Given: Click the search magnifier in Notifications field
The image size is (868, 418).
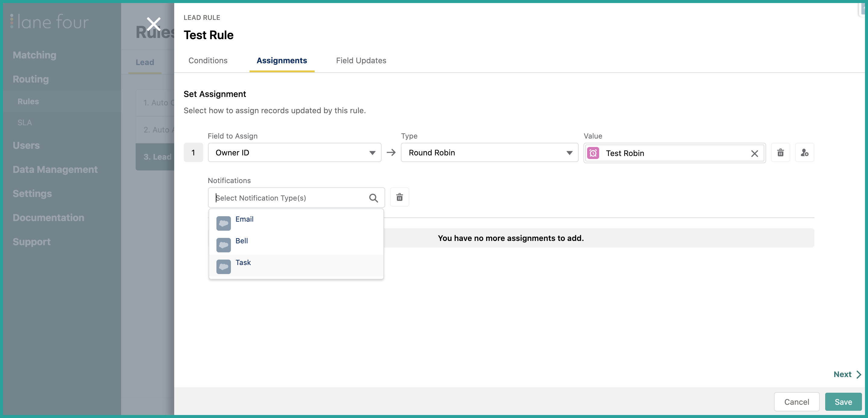Looking at the screenshot, I should pyautogui.click(x=373, y=198).
